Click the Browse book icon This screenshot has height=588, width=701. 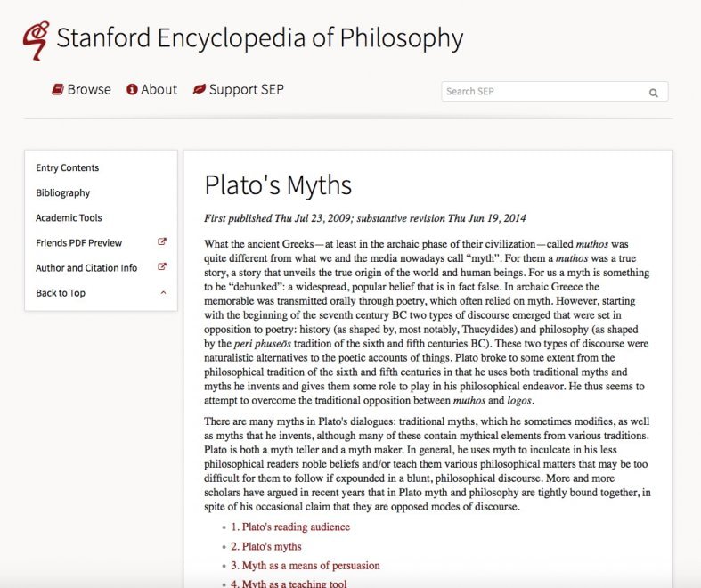pyautogui.click(x=58, y=89)
